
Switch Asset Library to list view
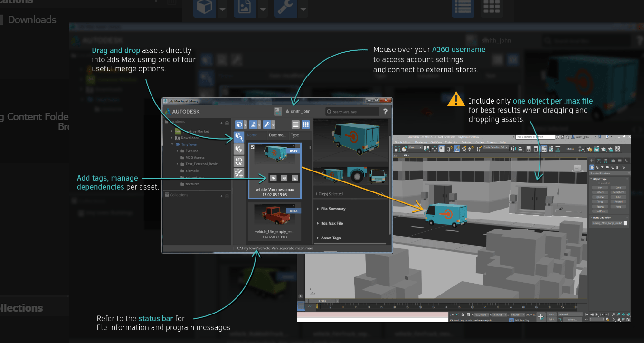(x=295, y=125)
